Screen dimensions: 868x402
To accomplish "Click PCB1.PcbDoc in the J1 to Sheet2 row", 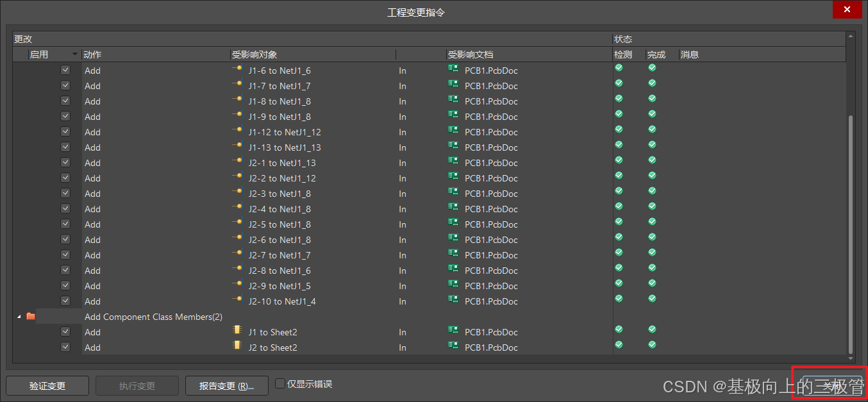I will tap(491, 332).
